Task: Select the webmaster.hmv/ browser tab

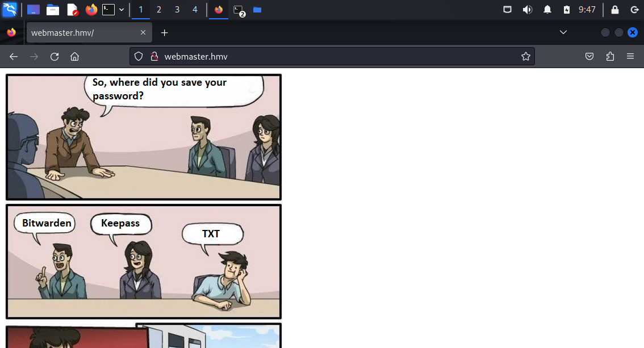Action: click(x=89, y=32)
